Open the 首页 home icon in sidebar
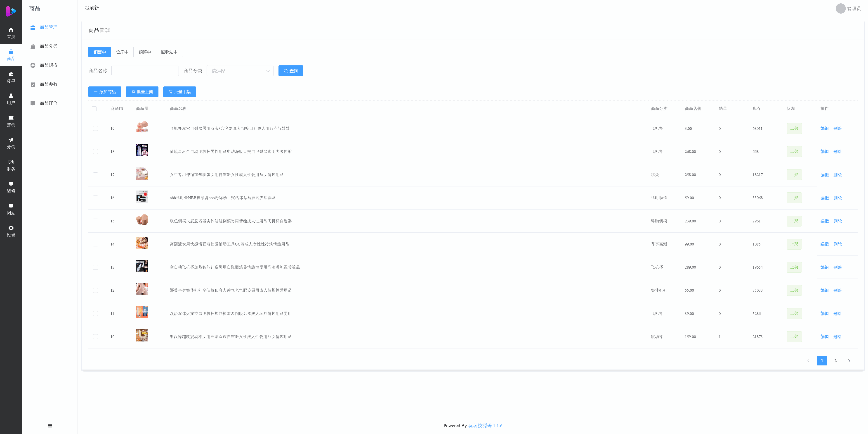The image size is (868, 434). click(x=11, y=30)
